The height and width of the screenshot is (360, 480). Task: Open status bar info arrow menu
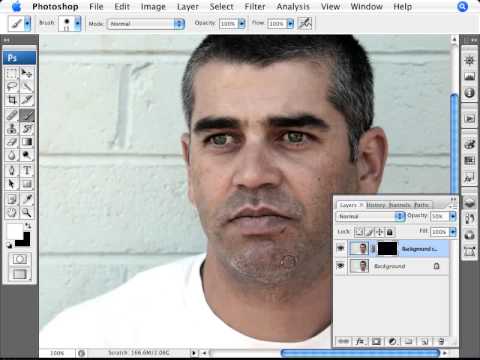click(x=193, y=352)
